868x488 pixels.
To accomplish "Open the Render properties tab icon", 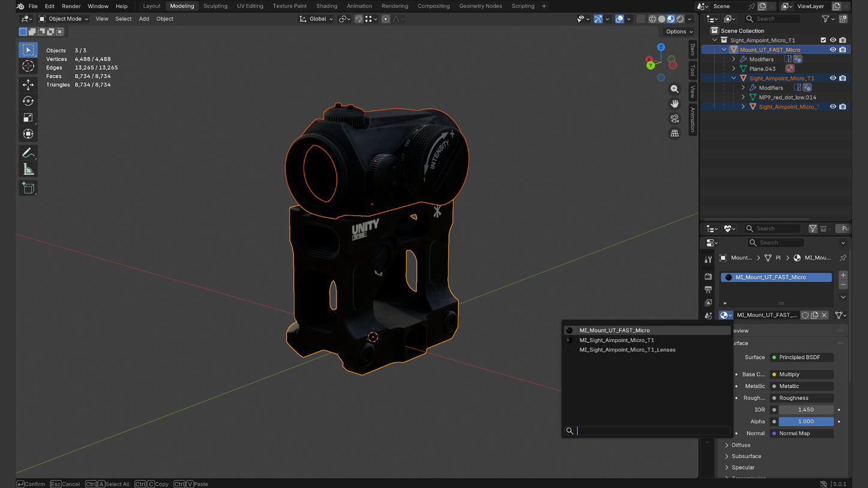I will click(x=708, y=276).
